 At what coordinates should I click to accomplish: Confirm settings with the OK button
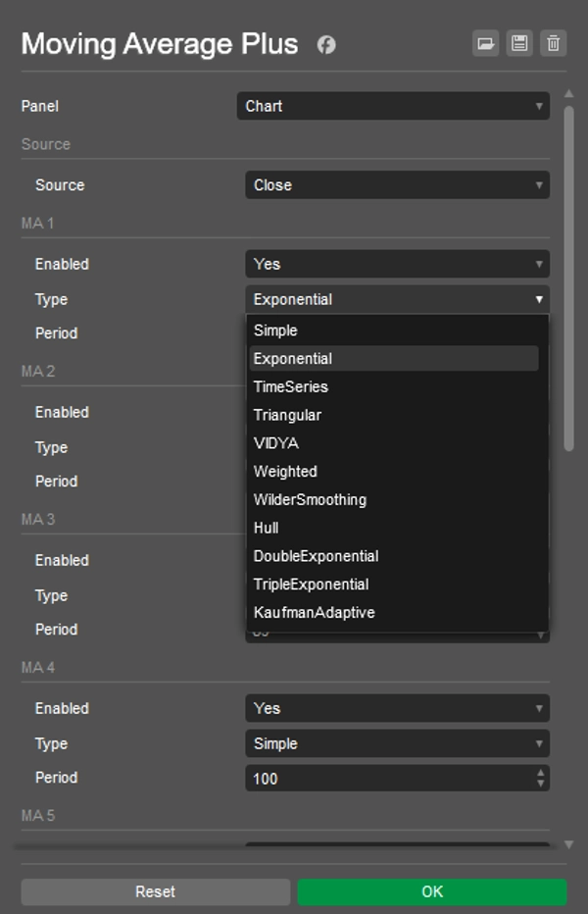point(432,891)
